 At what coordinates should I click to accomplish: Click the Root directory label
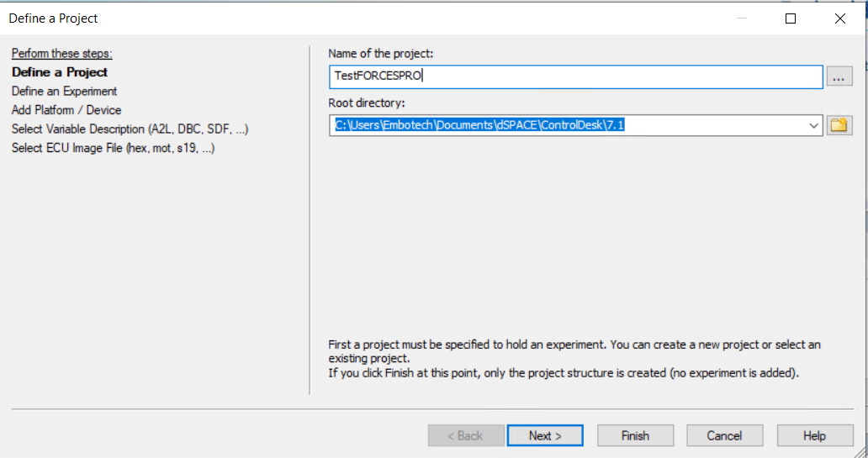pyautogui.click(x=367, y=103)
